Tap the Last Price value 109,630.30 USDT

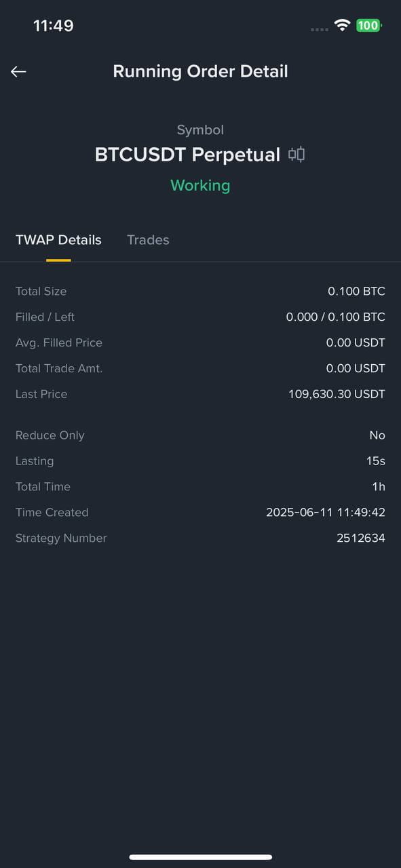coord(337,395)
